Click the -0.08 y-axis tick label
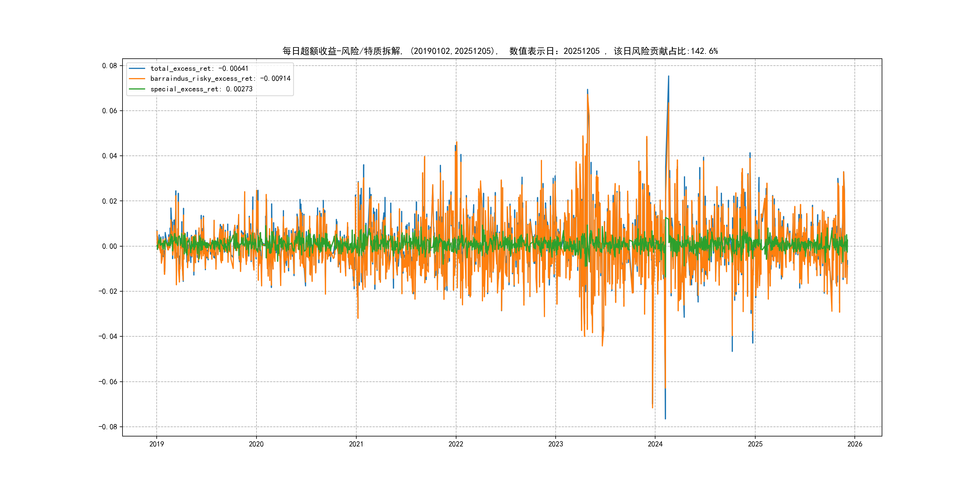This screenshot has height=490, width=980. pos(108,427)
